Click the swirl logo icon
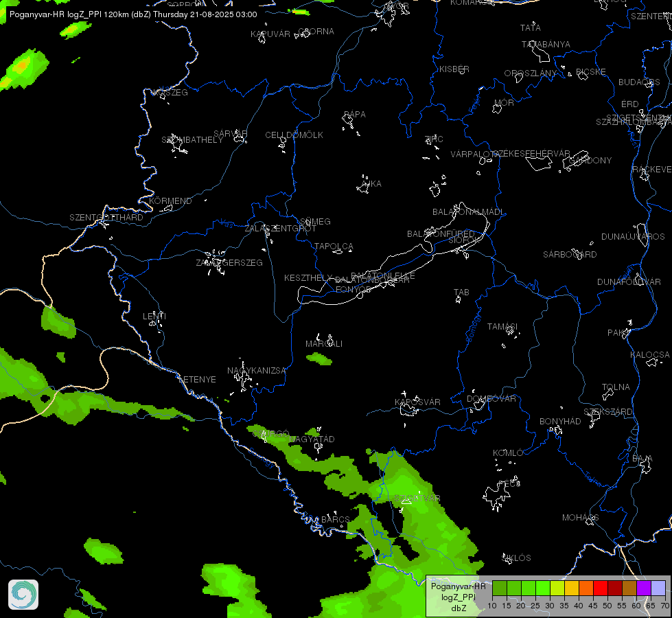672x618 pixels. pyautogui.click(x=23, y=595)
